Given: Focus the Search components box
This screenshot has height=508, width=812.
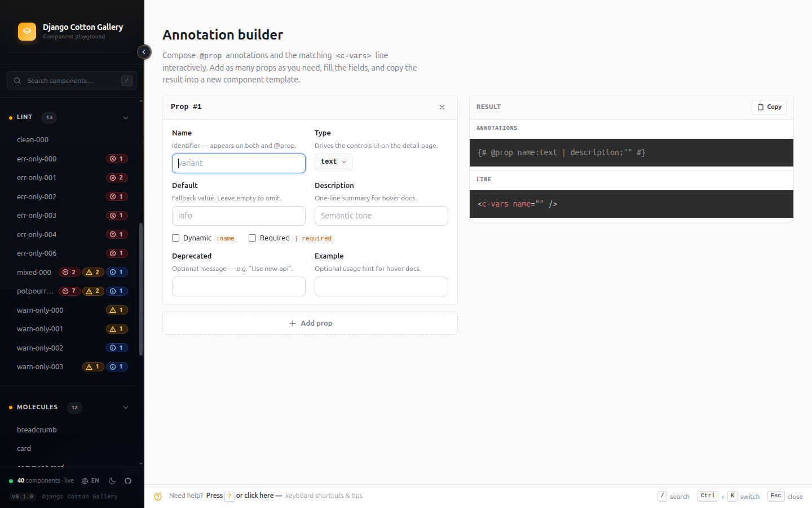Looking at the screenshot, I should 72,81.
